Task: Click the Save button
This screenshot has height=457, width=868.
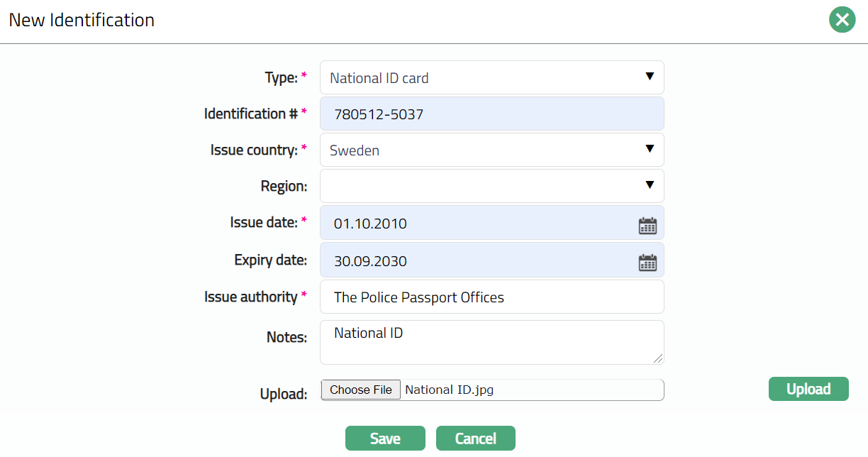Action: 385,439
